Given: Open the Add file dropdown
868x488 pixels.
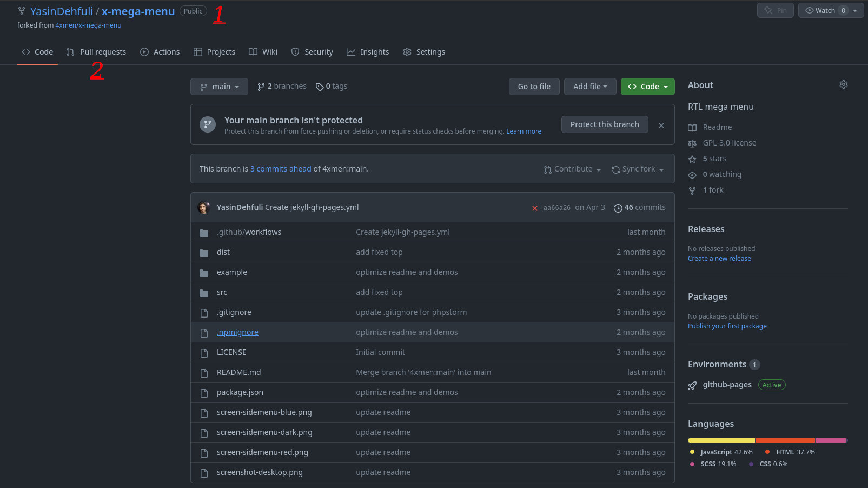Looking at the screenshot, I should tap(590, 87).
